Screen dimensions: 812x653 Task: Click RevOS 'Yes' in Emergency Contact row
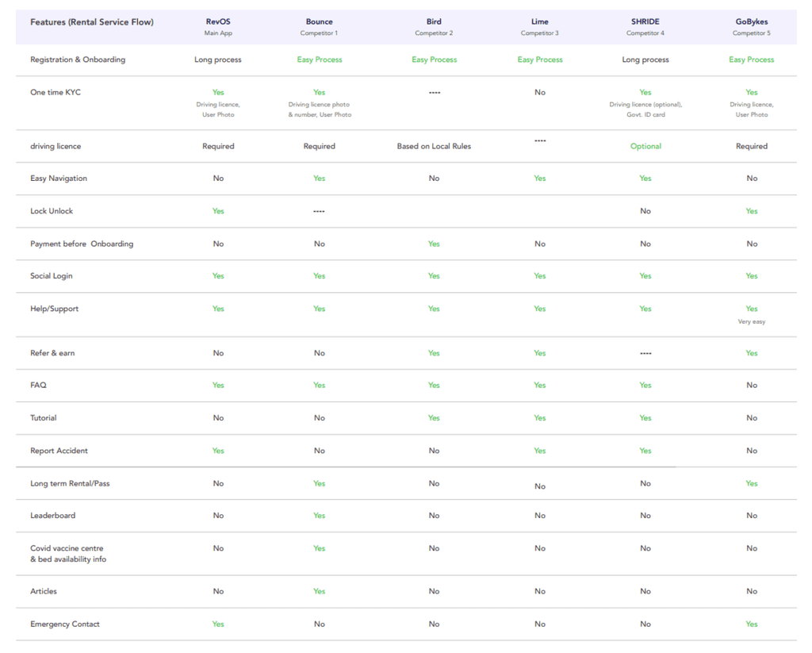[x=218, y=624]
